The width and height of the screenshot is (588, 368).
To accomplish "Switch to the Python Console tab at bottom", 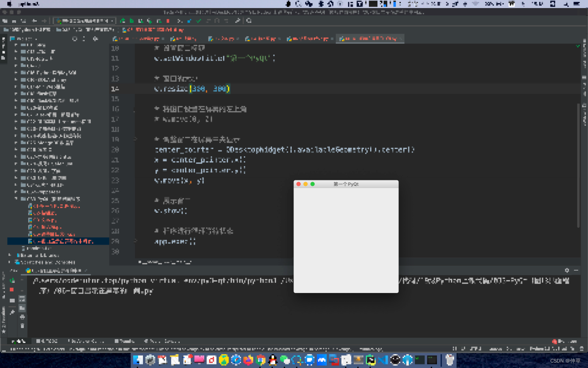I will (85, 341).
